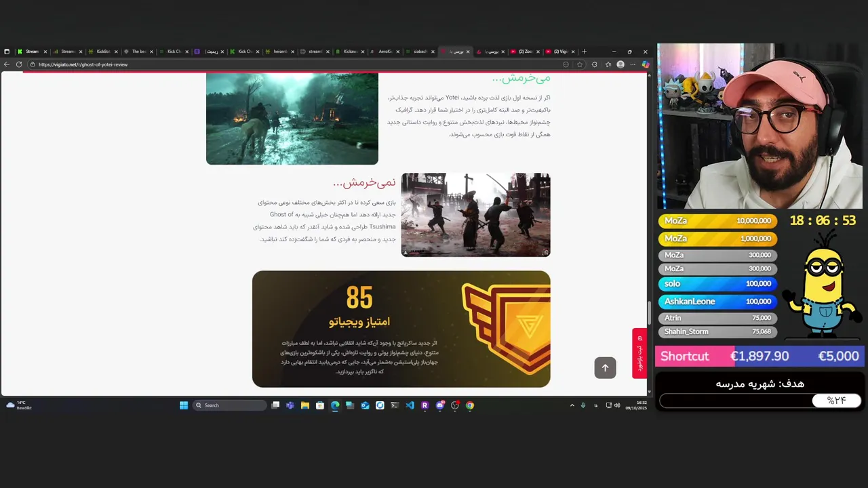Click the microphone tray icon
The image size is (868, 488).
click(583, 405)
